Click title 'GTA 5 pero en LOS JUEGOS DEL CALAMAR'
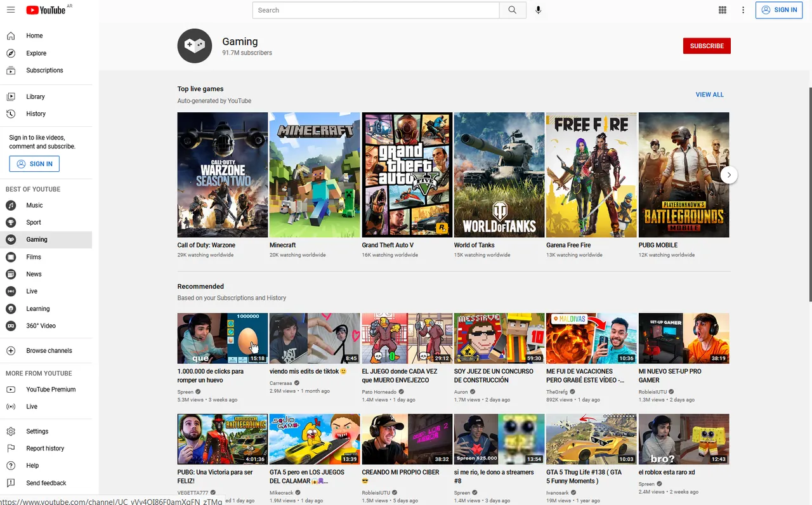Screen dimensions: 812x505 tap(308, 476)
